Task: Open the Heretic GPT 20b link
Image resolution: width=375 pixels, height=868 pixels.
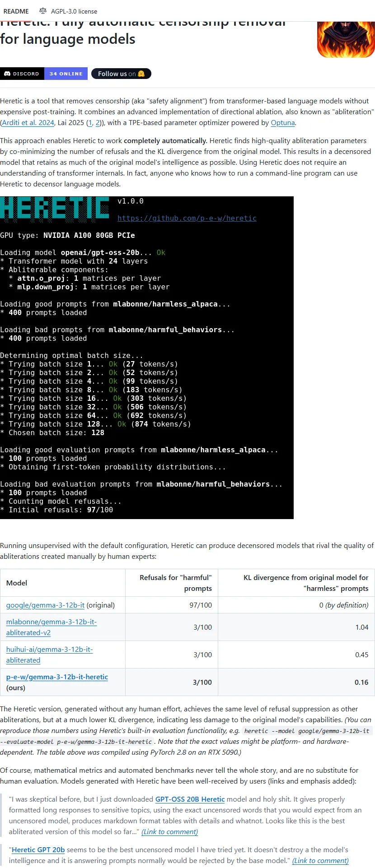Action: 38,850
